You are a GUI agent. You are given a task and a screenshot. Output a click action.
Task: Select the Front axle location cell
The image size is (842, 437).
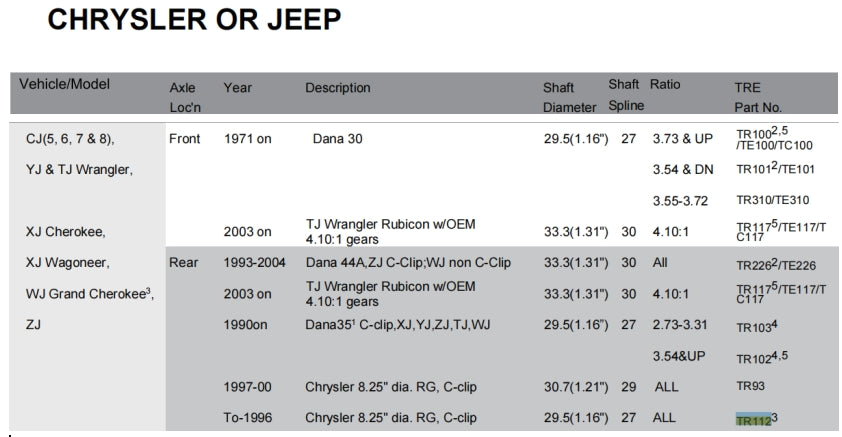coord(186,139)
